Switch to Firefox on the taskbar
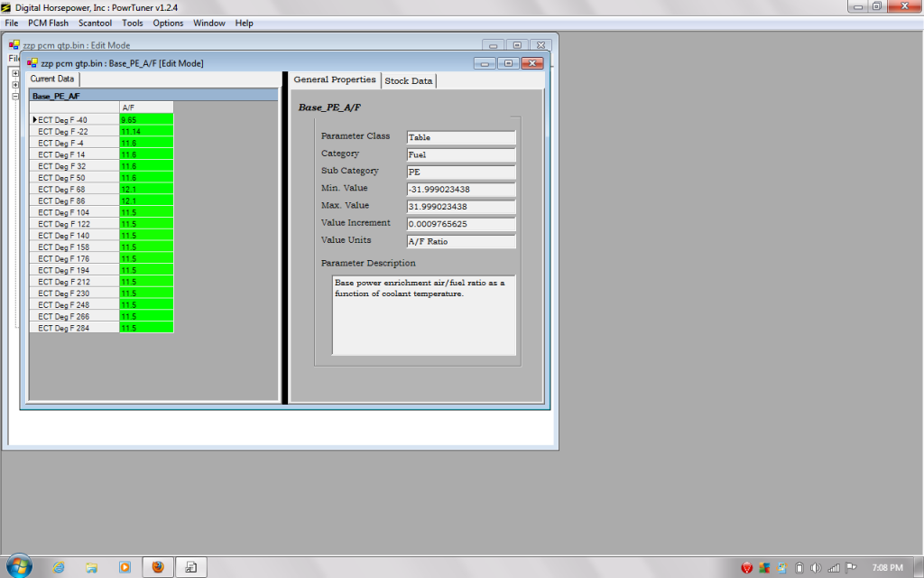The image size is (924, 578). click(x=158, y=567)
